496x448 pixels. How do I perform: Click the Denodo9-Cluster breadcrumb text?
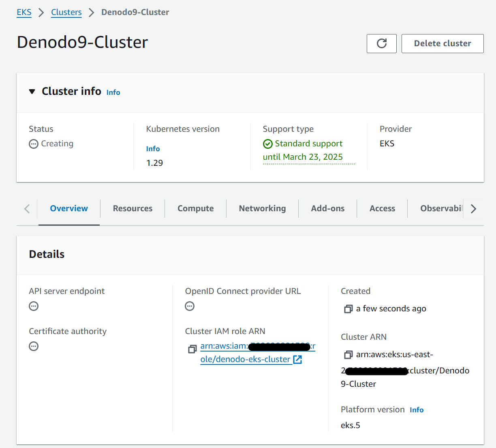(x=135, y=12)
